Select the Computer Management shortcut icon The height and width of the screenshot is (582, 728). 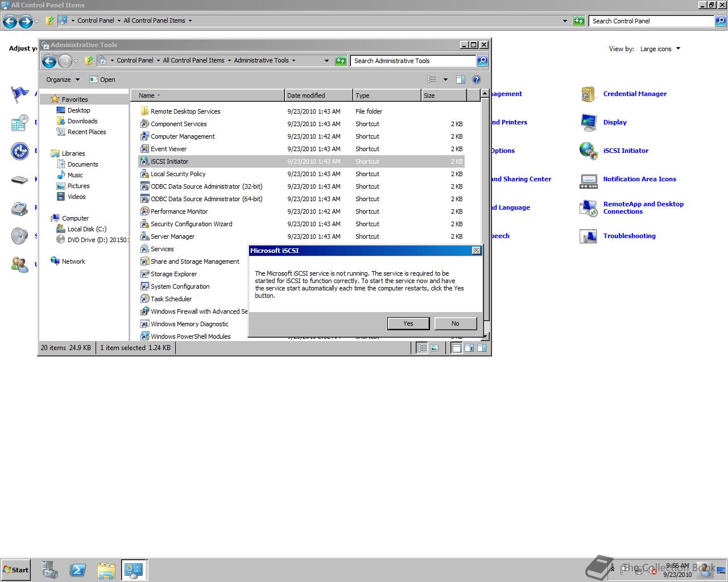[144, 136]
